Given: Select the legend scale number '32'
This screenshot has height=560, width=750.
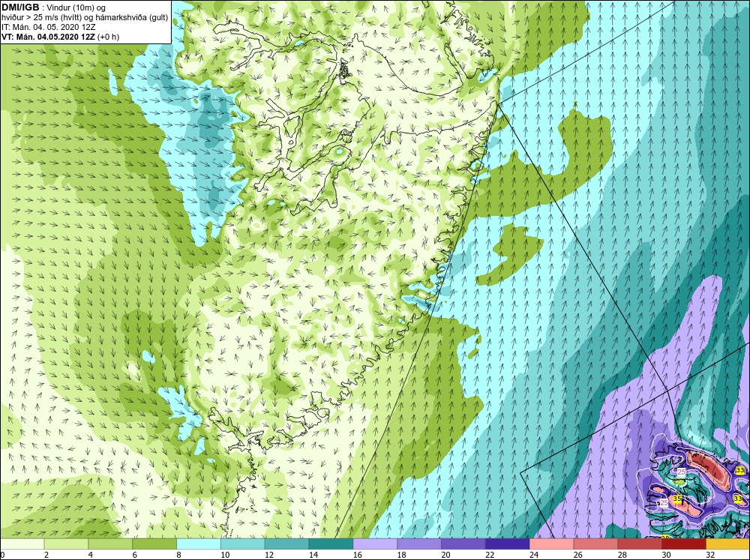Looking at the screenshot, I should pyautogui.click(x=710, y=555).
